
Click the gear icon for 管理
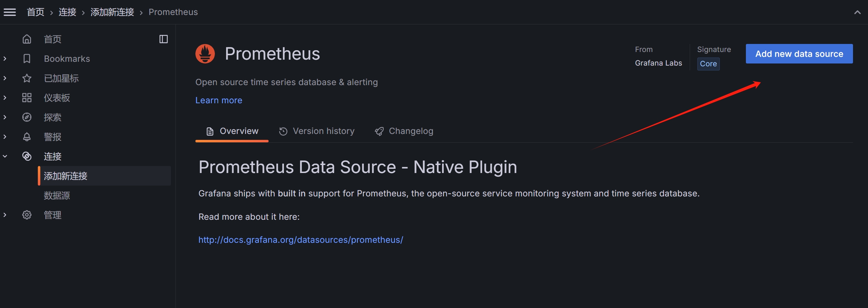(27, 215)
